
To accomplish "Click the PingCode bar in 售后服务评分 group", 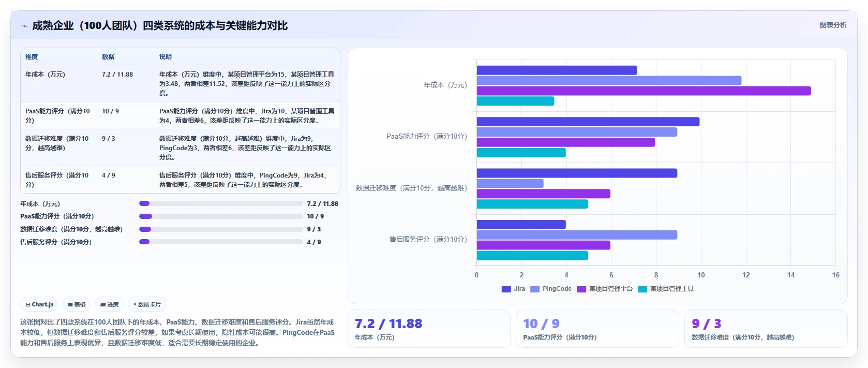I will (577, 235).
